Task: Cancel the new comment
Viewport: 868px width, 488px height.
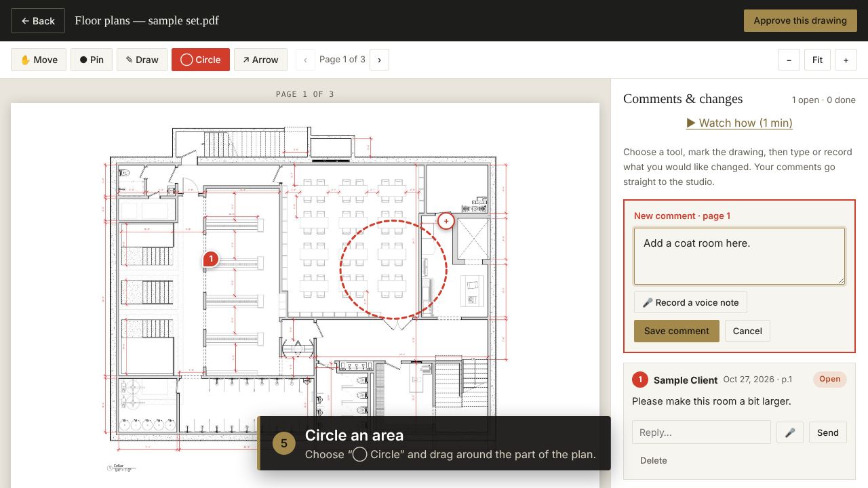Action: click(747, 331)
